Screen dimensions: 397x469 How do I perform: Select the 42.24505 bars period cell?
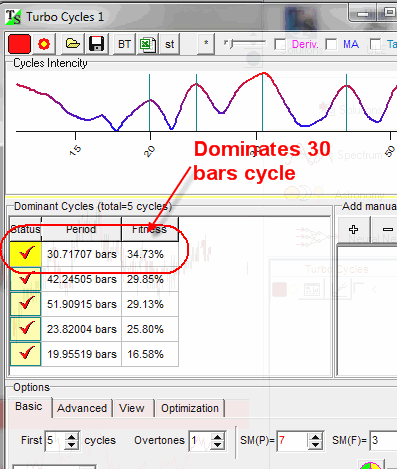click(82, 279)
